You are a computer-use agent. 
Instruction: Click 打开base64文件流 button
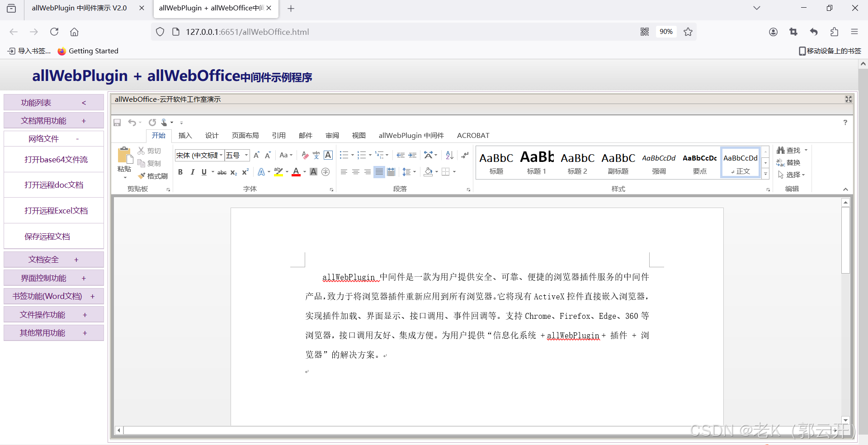tap(54, 160)
